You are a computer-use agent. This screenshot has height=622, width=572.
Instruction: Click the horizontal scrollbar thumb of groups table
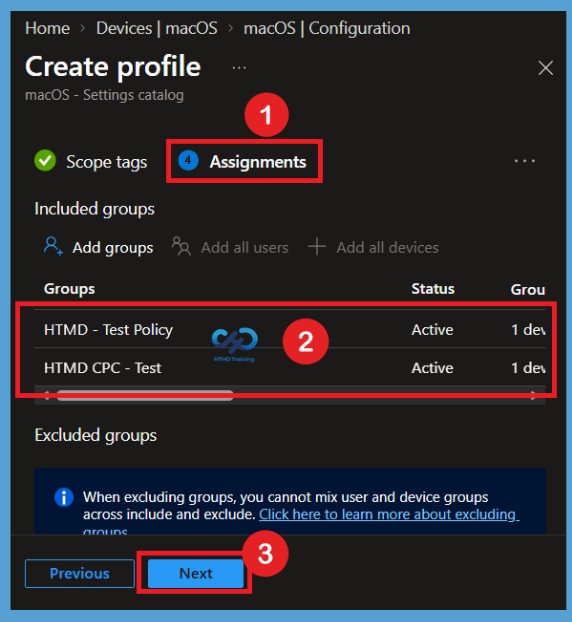145,395
